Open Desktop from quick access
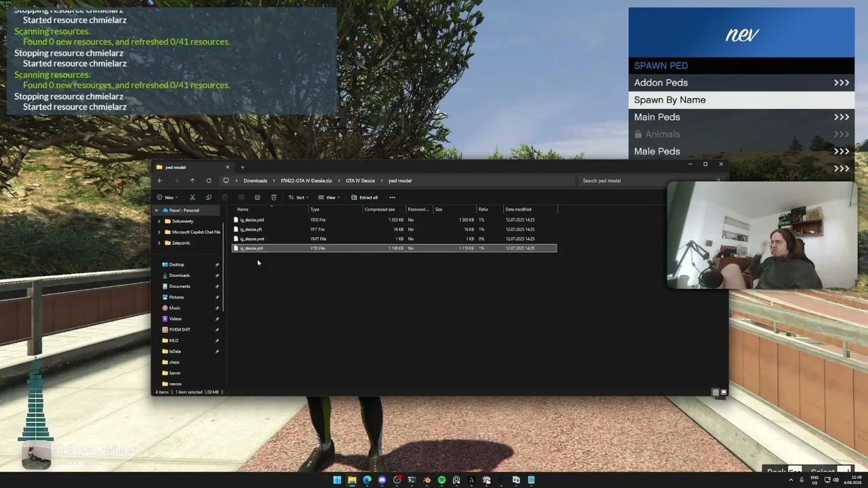868x488 pixels. (x=176, y=265)
